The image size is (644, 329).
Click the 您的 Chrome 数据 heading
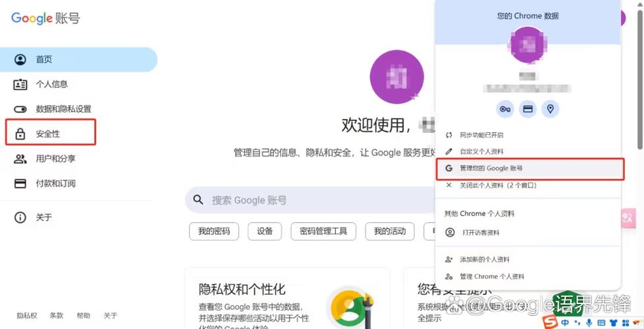click(x=527, y=16)
